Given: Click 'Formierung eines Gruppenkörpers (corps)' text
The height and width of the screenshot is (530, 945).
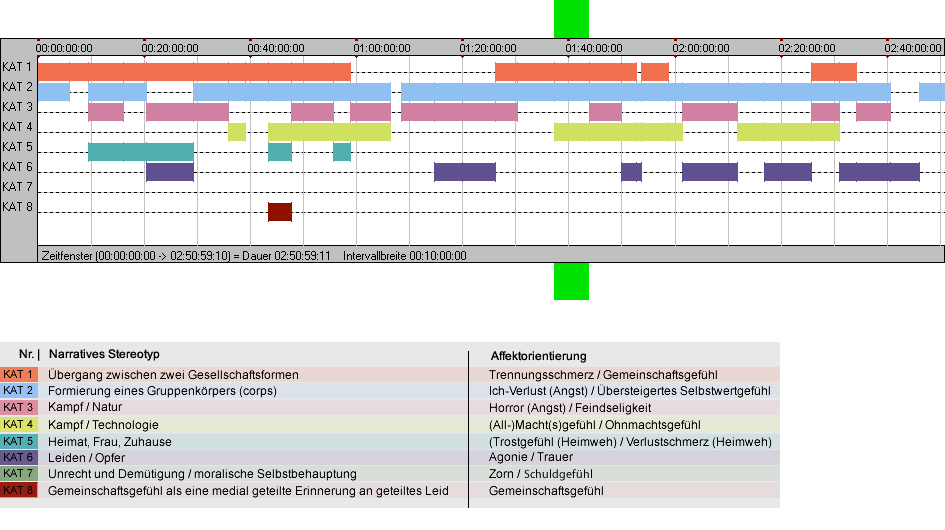Looking at the screenshot, I should tap(163, 391).
